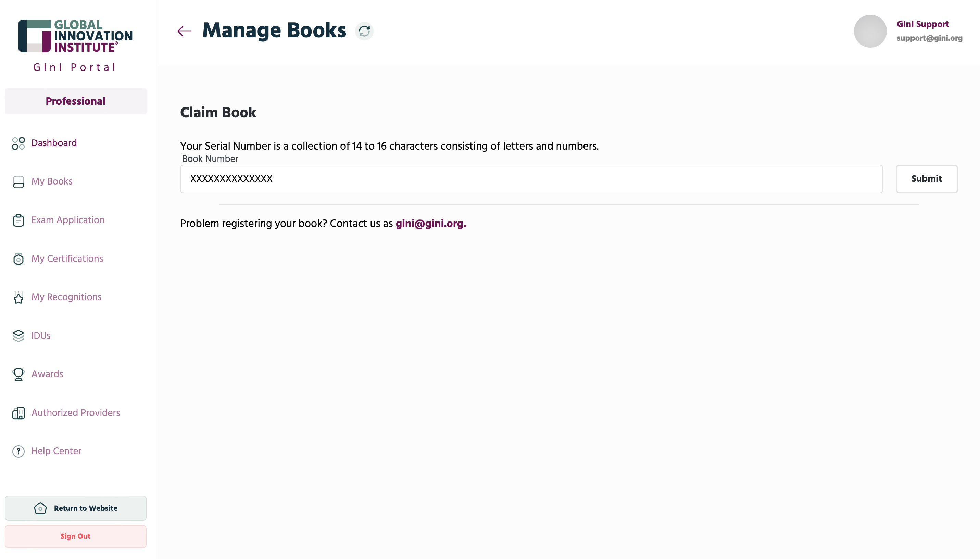The image size is (980, 559).
Task: Click the Return to Website label
Action: [x=86, y=508]
